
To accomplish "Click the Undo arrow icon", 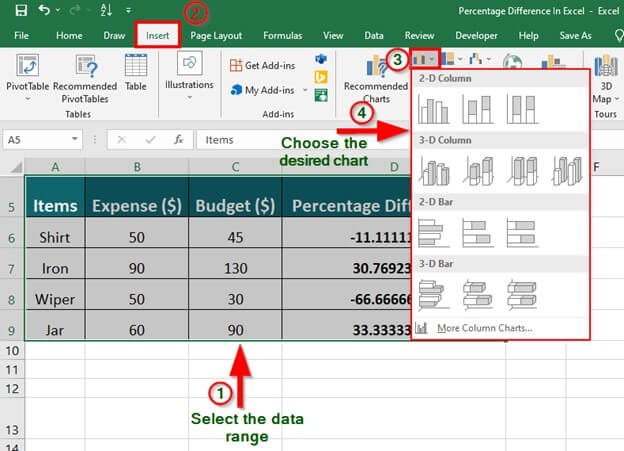I will point(44,10).
